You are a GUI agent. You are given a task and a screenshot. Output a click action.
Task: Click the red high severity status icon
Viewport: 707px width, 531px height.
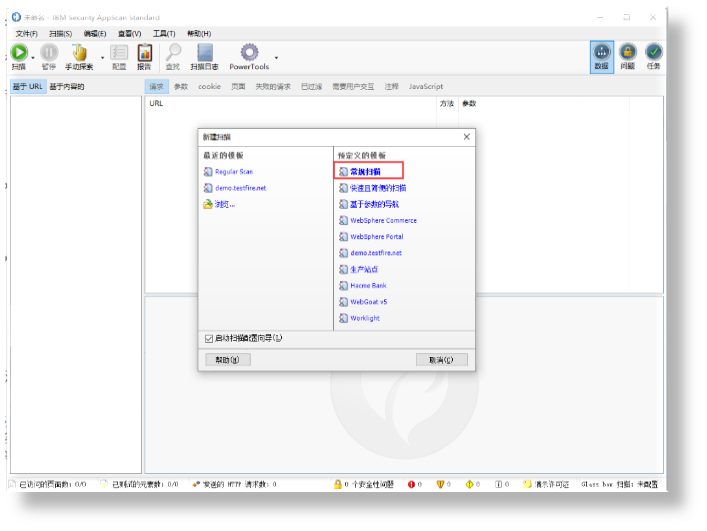411,485
